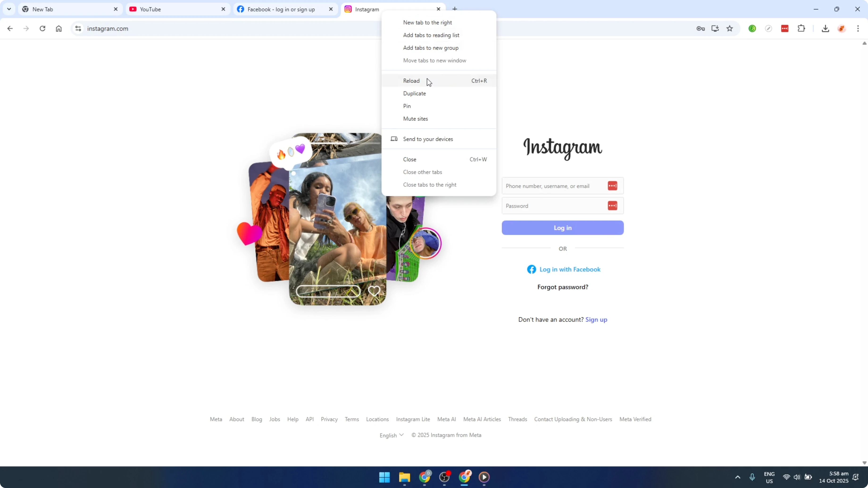
Task: Choose Duplicate from context menu
Action: click(x=439, y=93)
